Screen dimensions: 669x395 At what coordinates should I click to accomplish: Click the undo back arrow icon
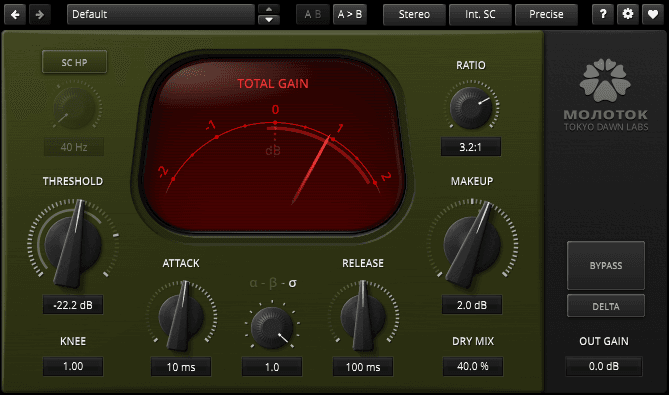15,15
